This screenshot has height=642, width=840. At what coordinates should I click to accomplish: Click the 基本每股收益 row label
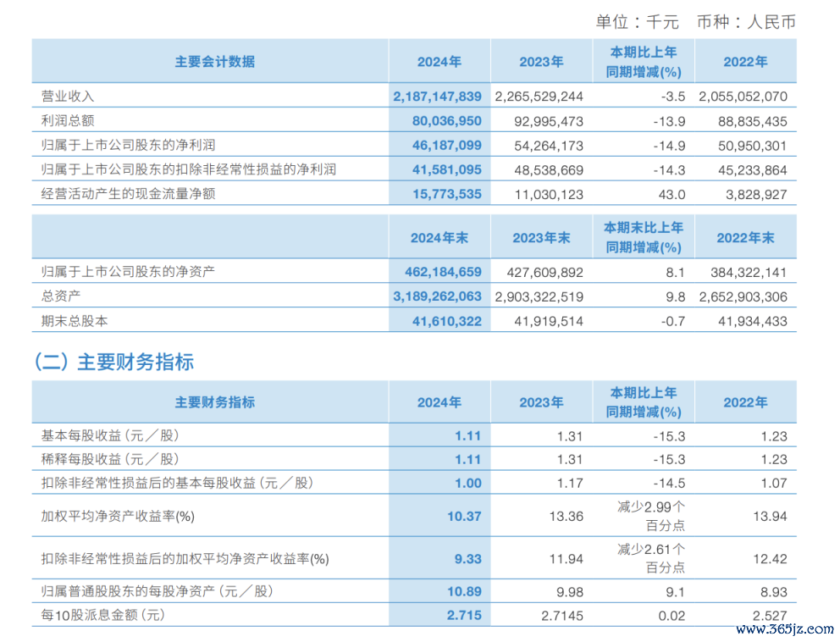coord(110,435)
